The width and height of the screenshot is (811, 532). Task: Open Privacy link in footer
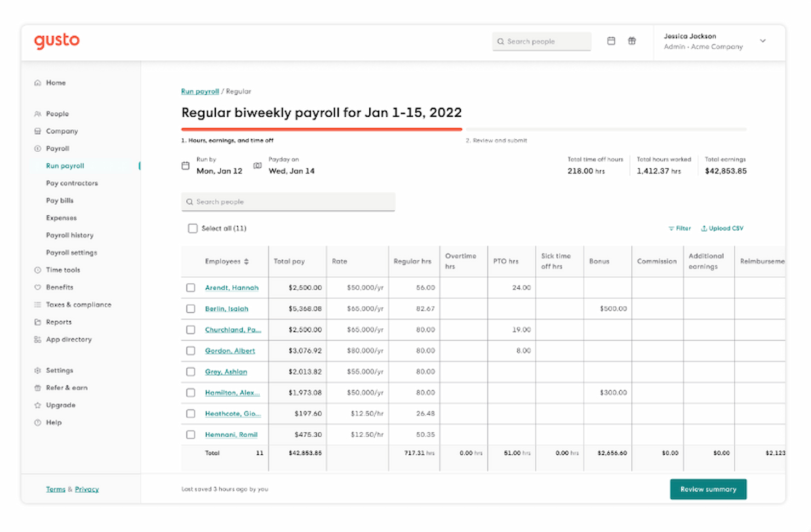pos(87,489)
